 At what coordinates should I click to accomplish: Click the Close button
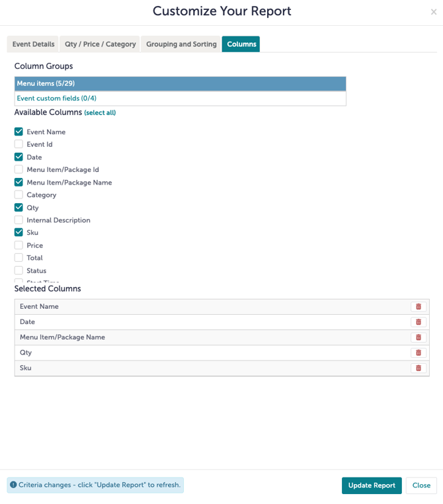(x=421, y=485)
